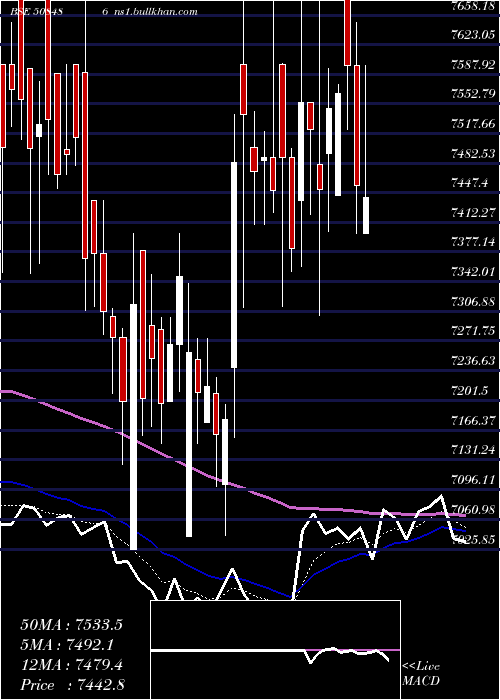Click the <<Live MACD label
Screen dimensions: 500x700
point(421,673)
